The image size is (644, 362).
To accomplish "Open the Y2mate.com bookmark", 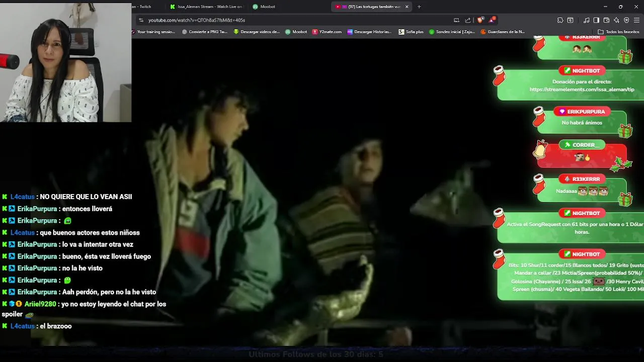I will [327, 32].
